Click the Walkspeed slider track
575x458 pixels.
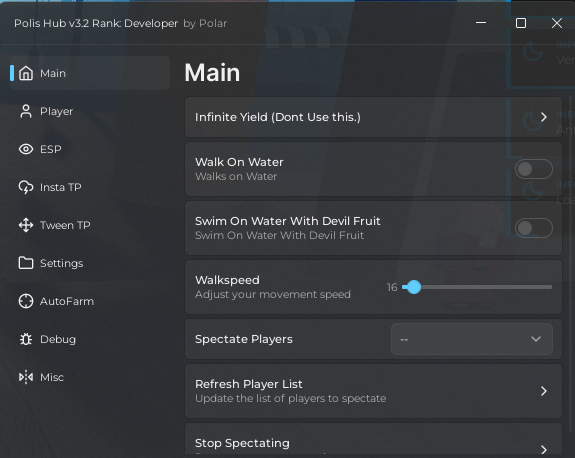477,287
